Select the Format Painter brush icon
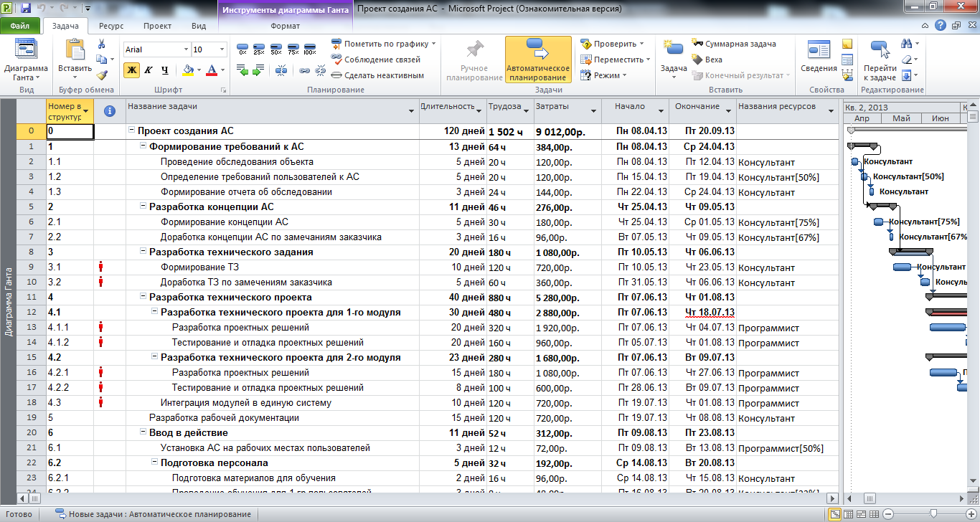 click(x=102, y=75)
